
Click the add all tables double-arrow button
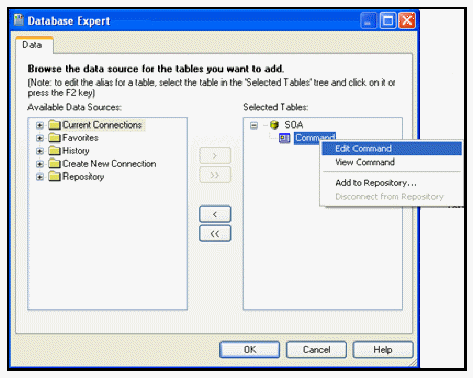pyautogui.click(x=215, y=175)
